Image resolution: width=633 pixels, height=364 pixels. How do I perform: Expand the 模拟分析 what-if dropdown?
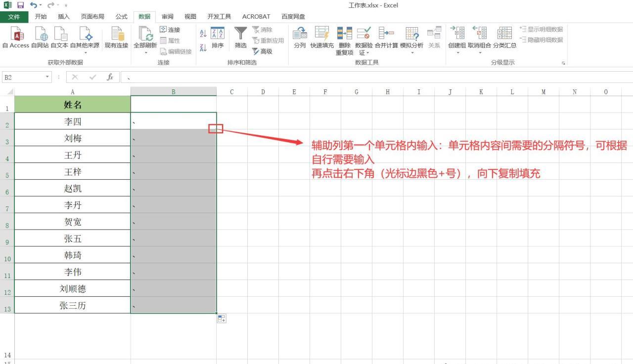pos(412,52)
